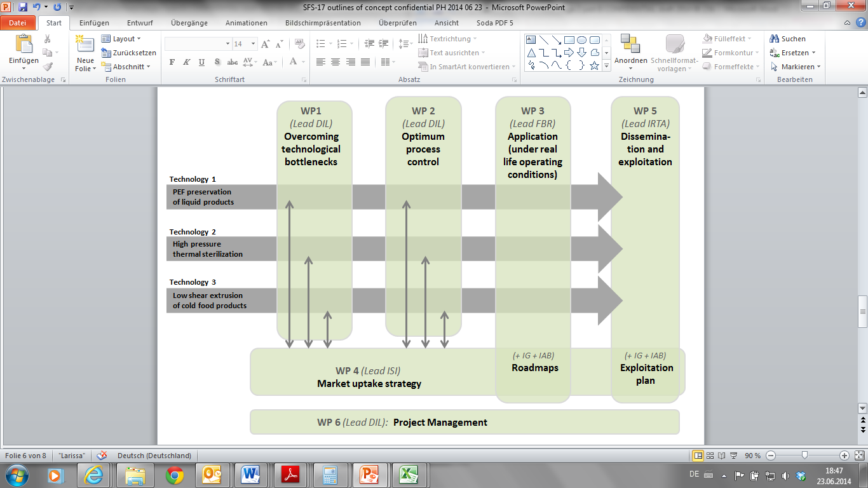Click the increase font size icon

[266, 44]
